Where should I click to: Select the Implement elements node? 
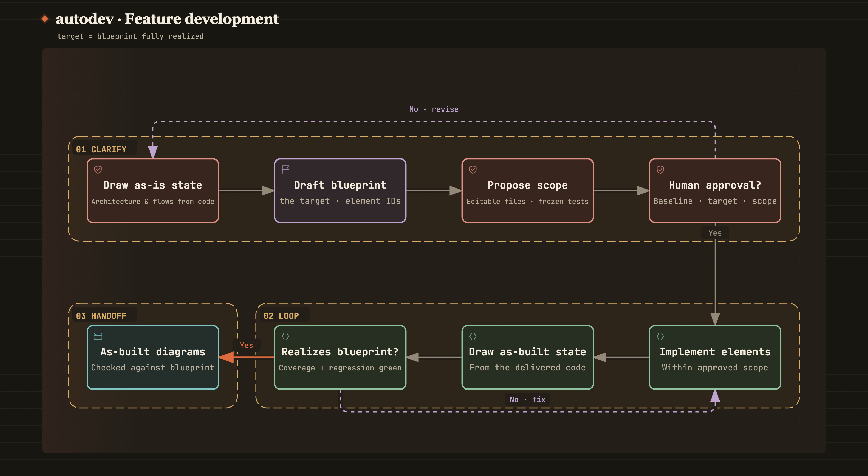coord(715,357)
